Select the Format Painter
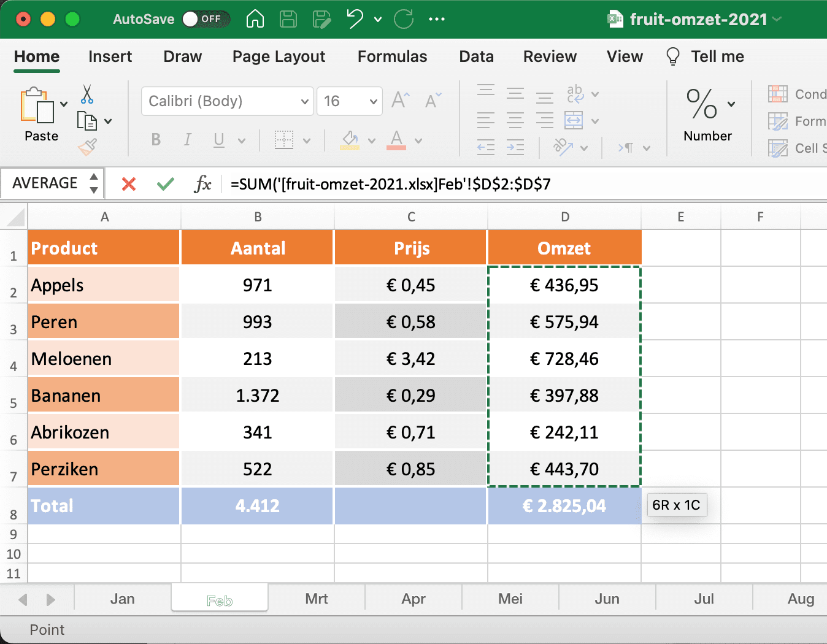Viewport: 827px width, 644px height. 87,147
